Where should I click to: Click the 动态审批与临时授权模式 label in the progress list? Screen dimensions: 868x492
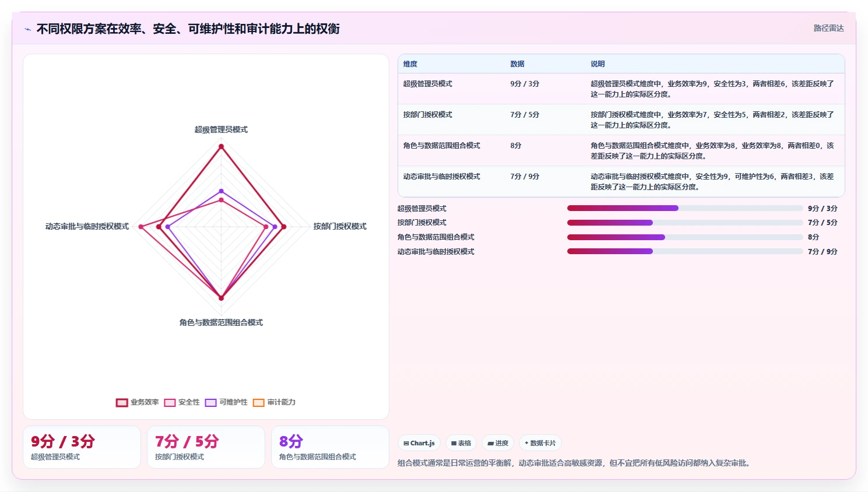(436, 252)
